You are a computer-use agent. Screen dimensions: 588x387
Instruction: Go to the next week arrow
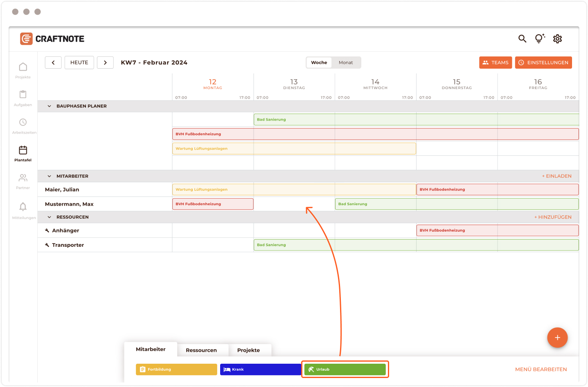(x=105, y=63)
